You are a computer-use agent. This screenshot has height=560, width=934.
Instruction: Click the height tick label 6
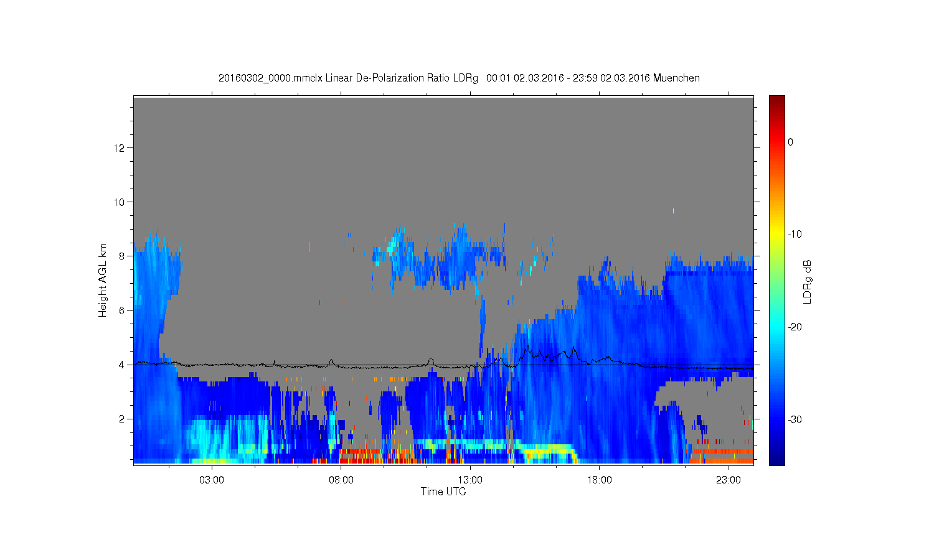pos(123,310)
